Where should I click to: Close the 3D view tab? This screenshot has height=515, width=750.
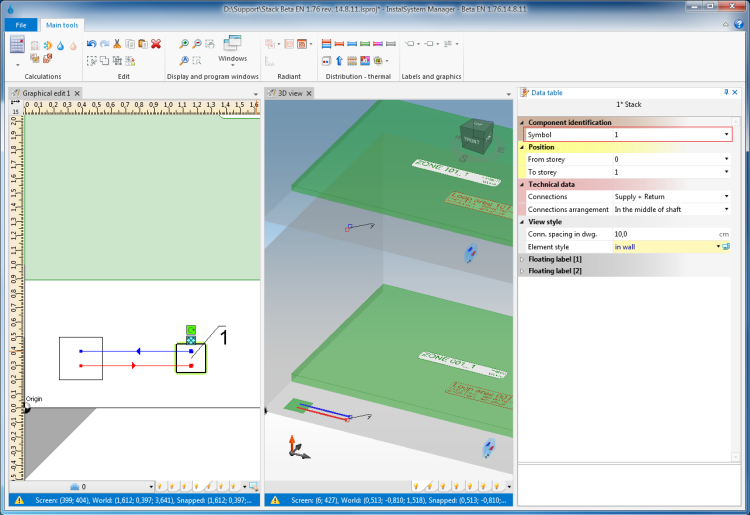[x=309, y=93]
